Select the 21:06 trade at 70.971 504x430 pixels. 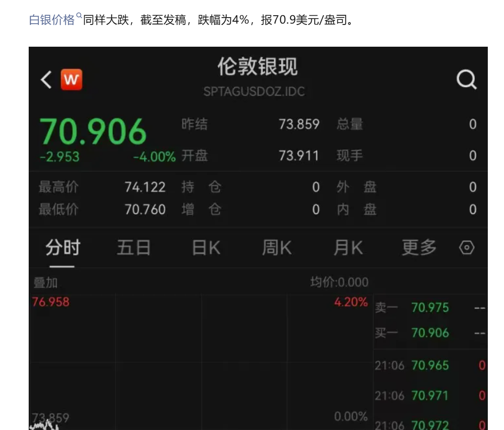pyautogui.click(x=430, y=396)
